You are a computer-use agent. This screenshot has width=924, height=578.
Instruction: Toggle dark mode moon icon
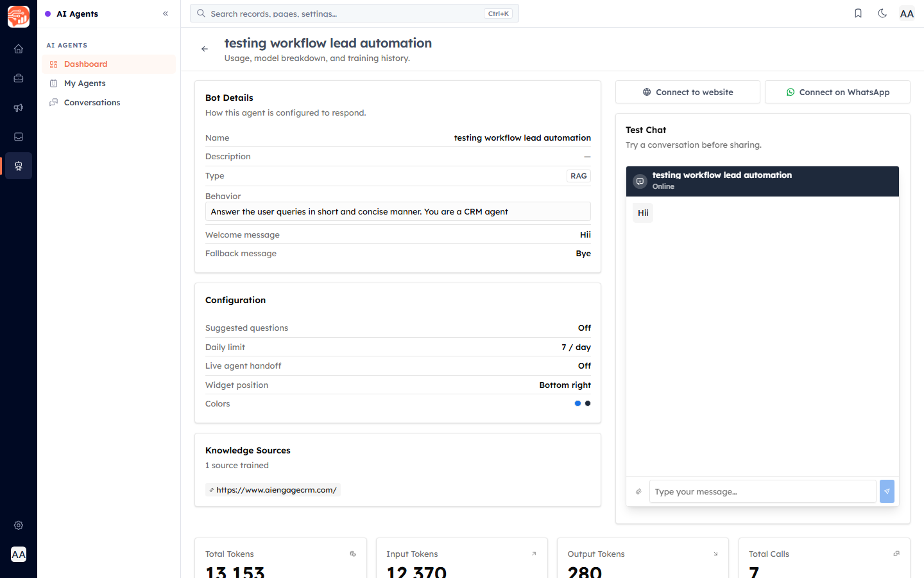(882, 13)
